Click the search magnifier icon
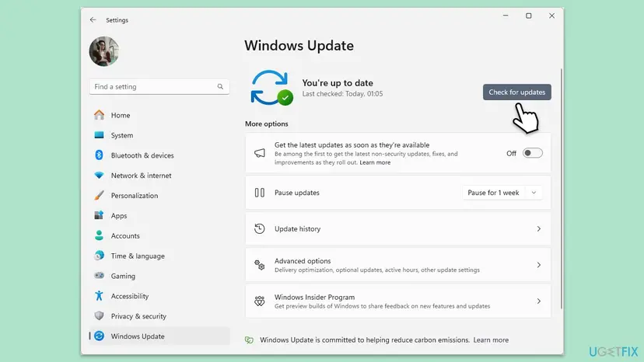 220,86
